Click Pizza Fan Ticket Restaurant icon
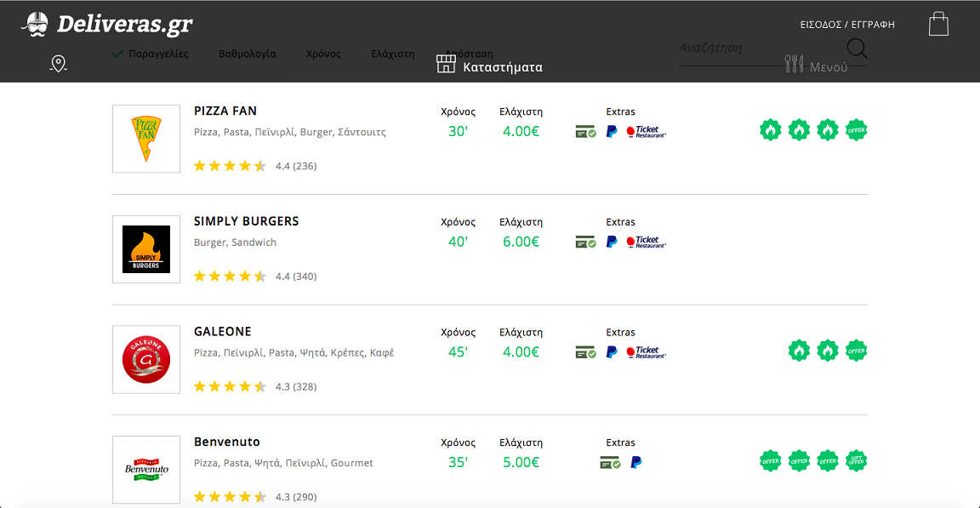This screenshot has width=980, height=508. pyautogui.click(x=647, y=131)
